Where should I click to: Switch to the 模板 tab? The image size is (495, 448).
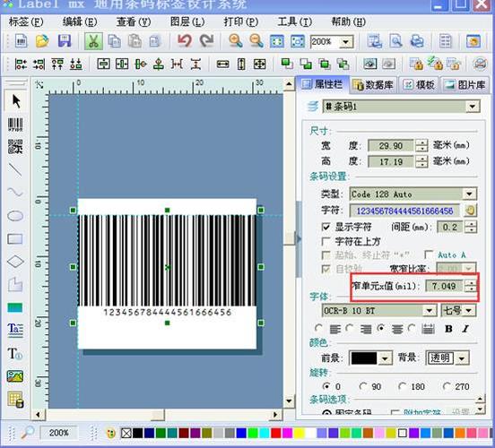pos(419,84)
